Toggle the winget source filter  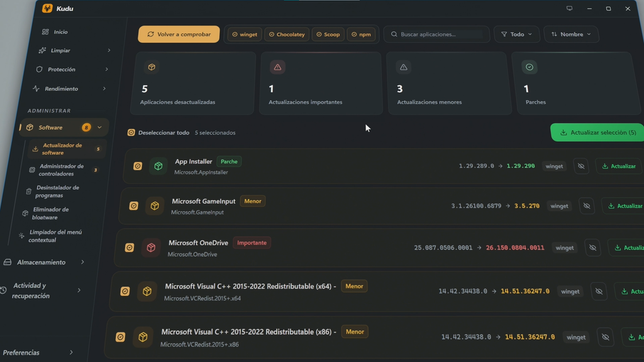coord(245,35)
